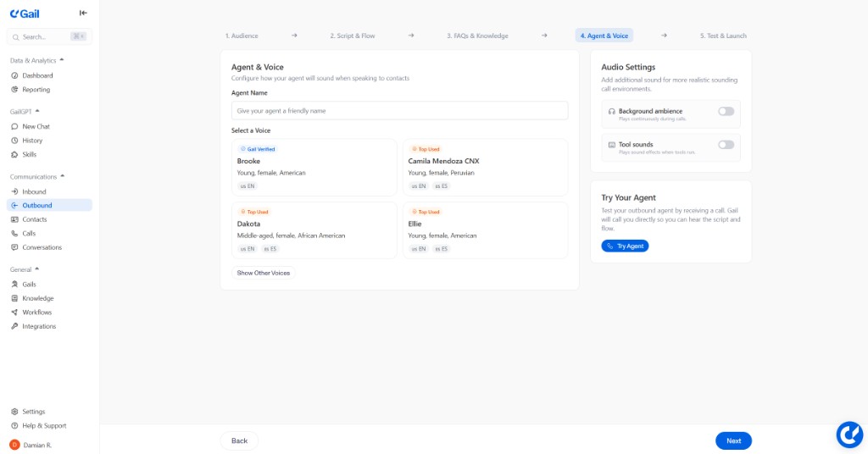This screenshot has height=454, width=868.
Task: Select step 4. Agent & Voice
Action: point(604,36)
